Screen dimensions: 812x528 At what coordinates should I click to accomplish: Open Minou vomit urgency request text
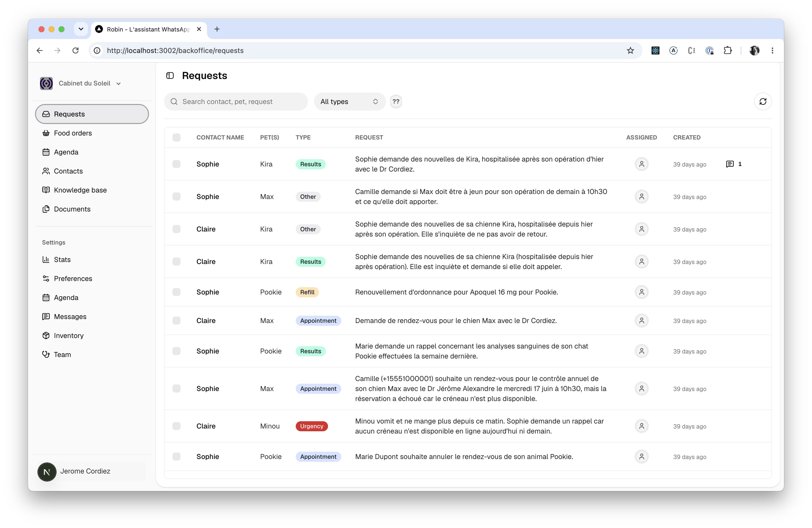click(x=479, y=426)
